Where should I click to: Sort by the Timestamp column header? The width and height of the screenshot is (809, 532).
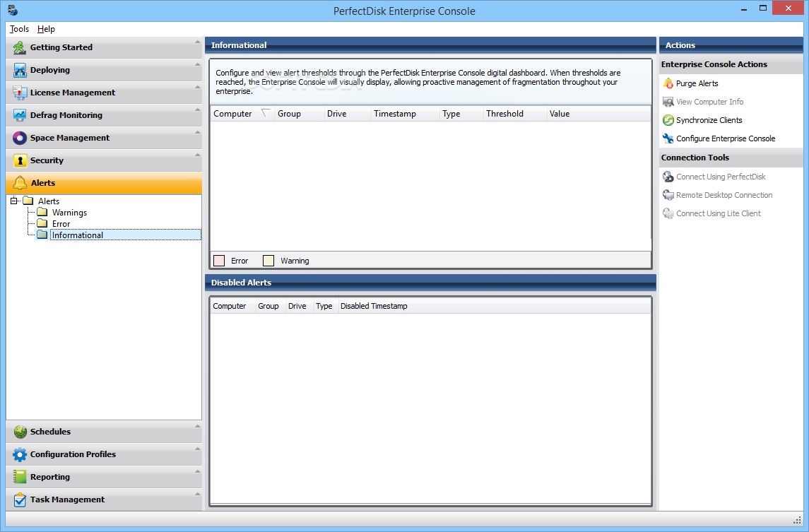pos(405,114)
